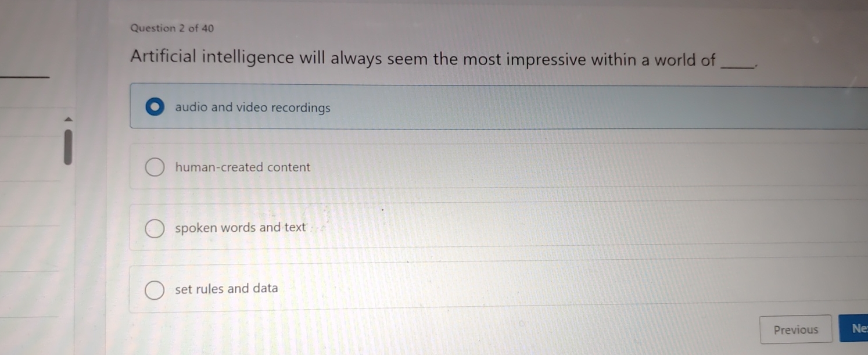The height and width of the screenshot is (355, 868).
Task: Click the "set rules and data" answer label
Action: coord(227,288)
